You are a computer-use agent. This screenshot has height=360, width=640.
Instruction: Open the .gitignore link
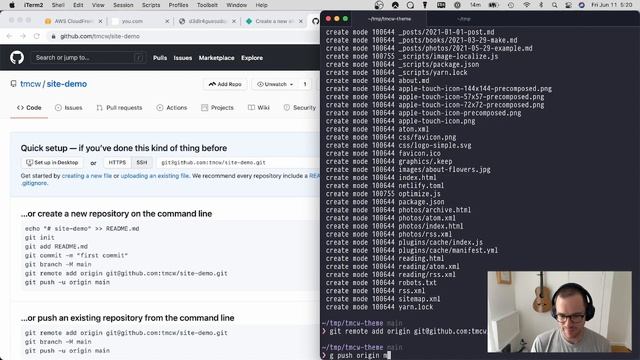34,183
